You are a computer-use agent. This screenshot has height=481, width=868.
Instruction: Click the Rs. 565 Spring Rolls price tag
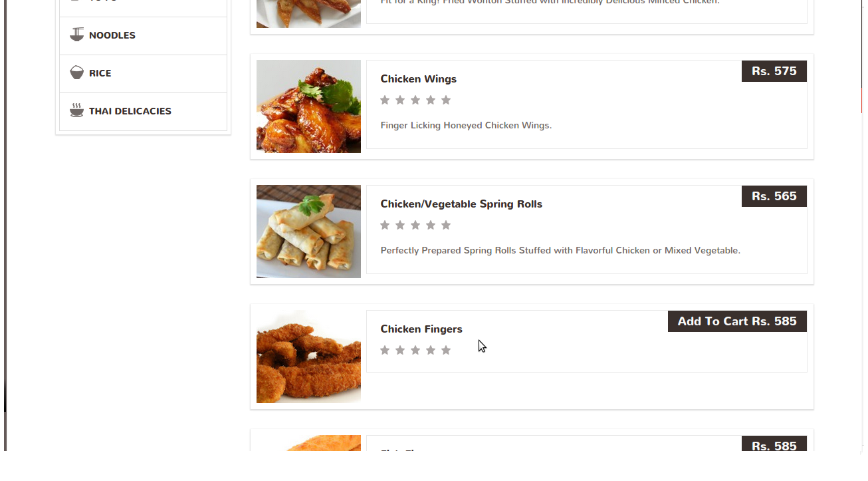774,196
